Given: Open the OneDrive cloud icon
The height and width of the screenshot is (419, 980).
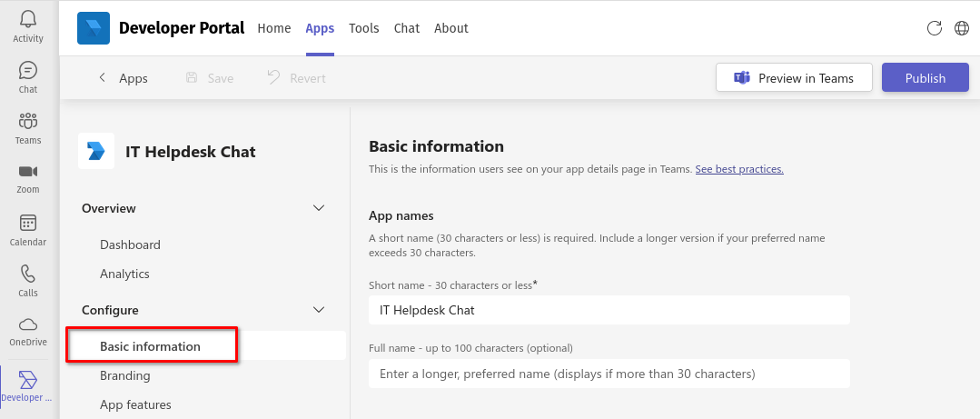Looking at the screenshot, I should tap(28, 324).
